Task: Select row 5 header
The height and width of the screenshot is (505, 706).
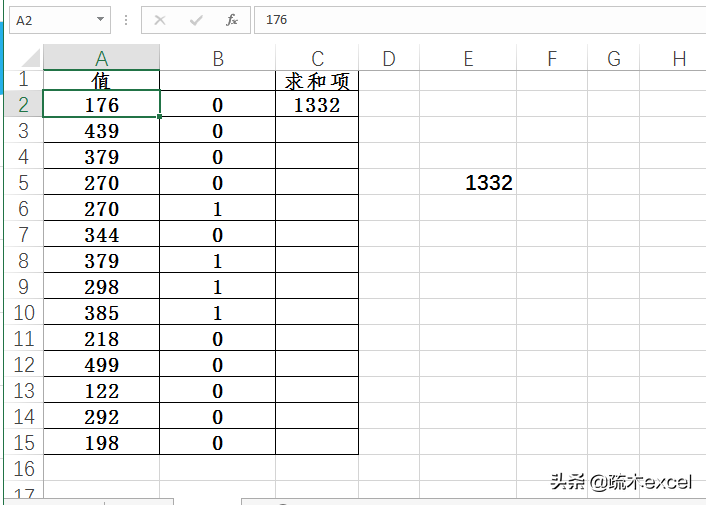Action: point(23,182)
